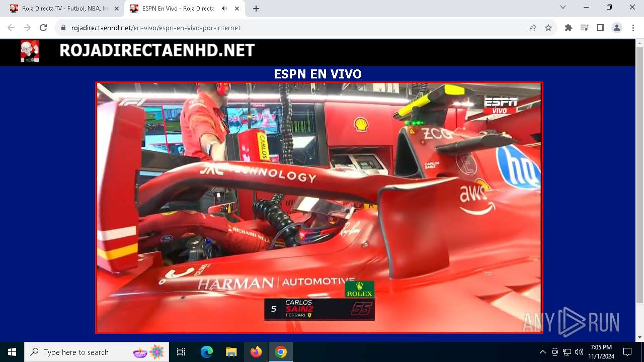644x362 pixels.
Task: Show hidden system tray icons
Action: point(542,352)
